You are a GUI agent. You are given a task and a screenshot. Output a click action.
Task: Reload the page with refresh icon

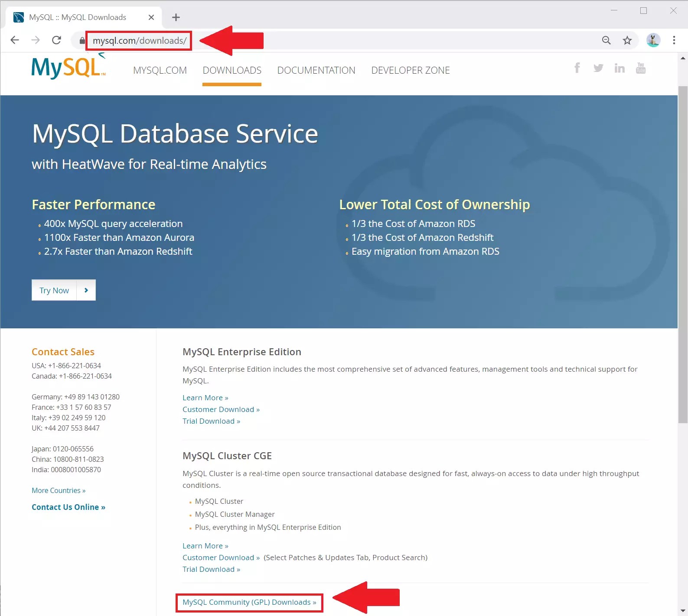(56, 40)
